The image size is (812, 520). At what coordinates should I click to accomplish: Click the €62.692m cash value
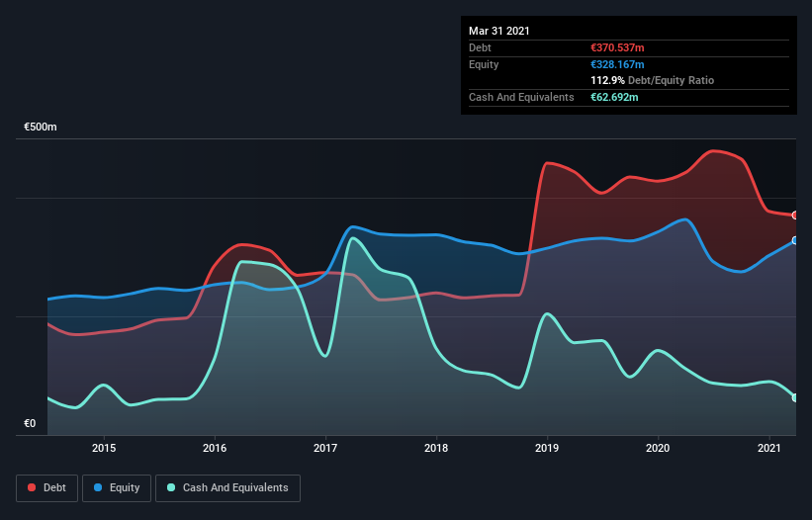pyautogui.click(x=614, y=97)
